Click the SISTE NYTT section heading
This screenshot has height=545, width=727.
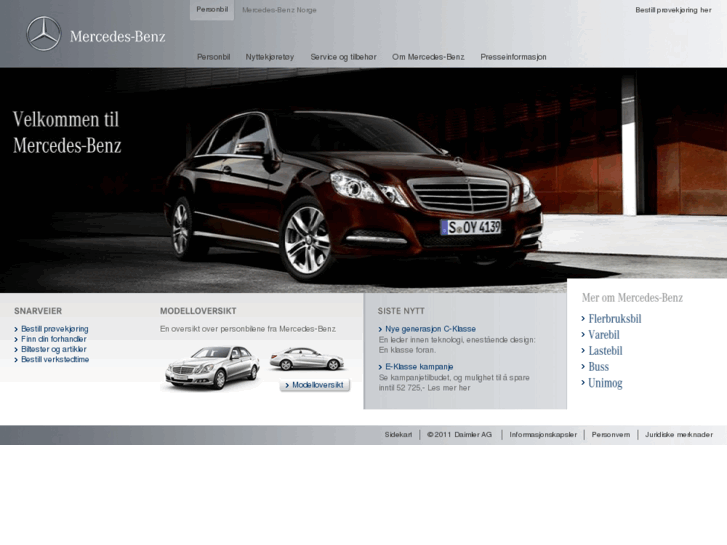click(401, 311)
